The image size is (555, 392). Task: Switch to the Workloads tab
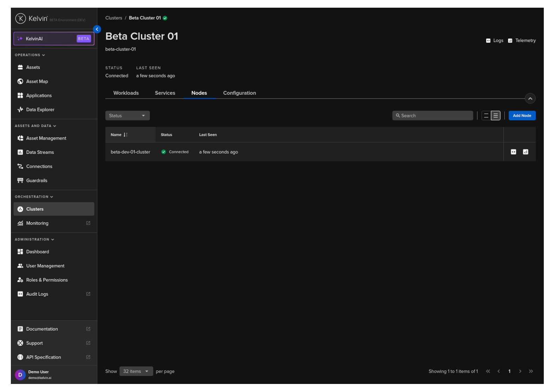tap(126, 93)
